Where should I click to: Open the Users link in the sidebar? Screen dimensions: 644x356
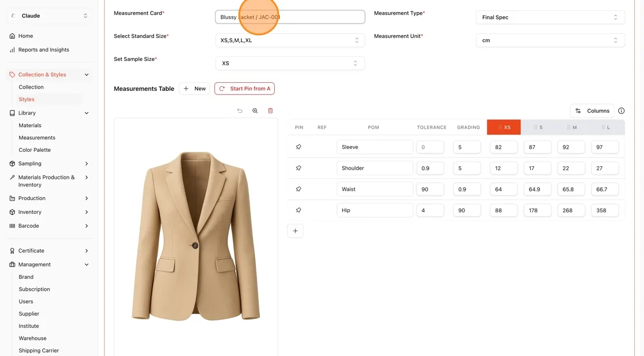(x=26, y=301)
